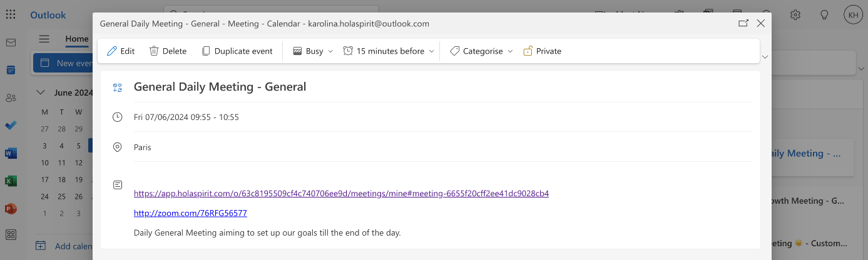Select the Daily General Meeting description

point(267,233)
